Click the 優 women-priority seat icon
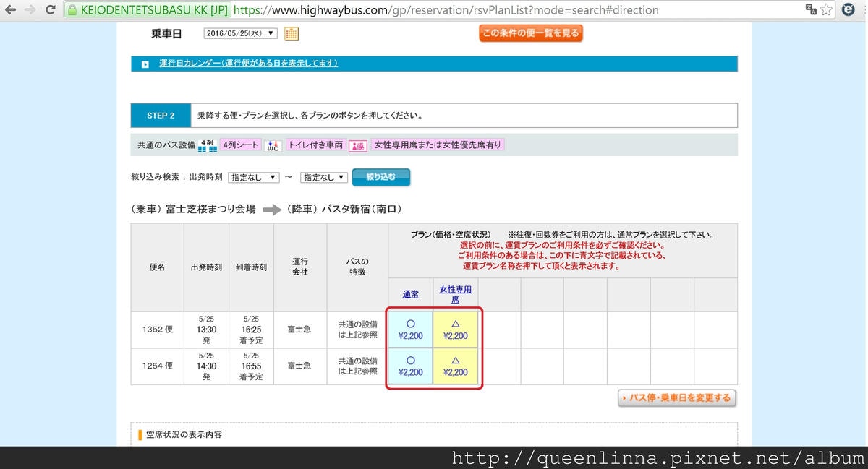868x469 pixels. [x=357, y=145]
